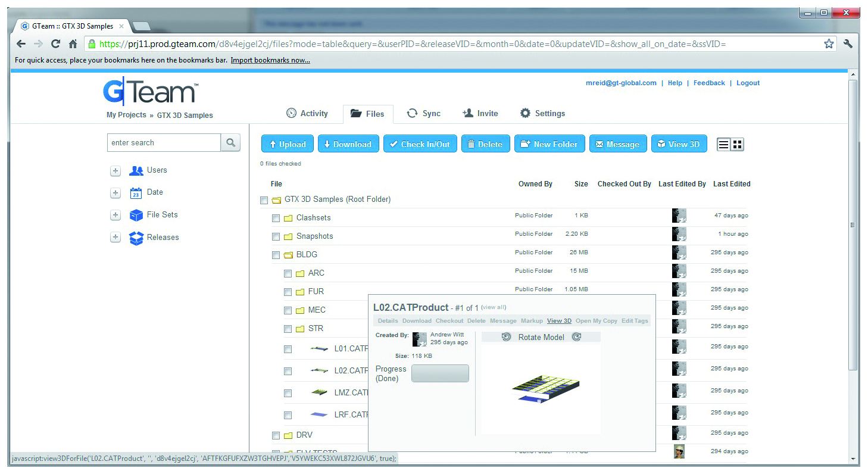
Task: Click View 3D in the popup menu
Action: click(x=559, y=321)
